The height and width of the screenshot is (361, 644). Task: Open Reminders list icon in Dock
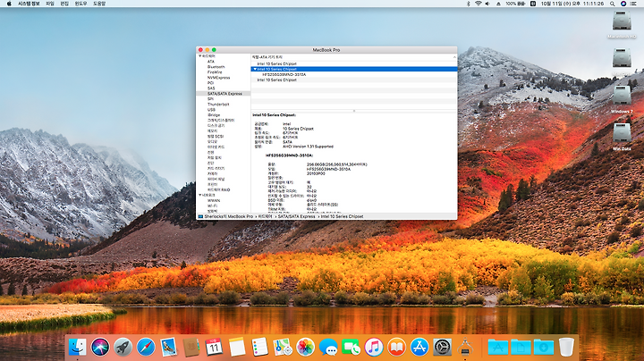(x=259, y=348)
